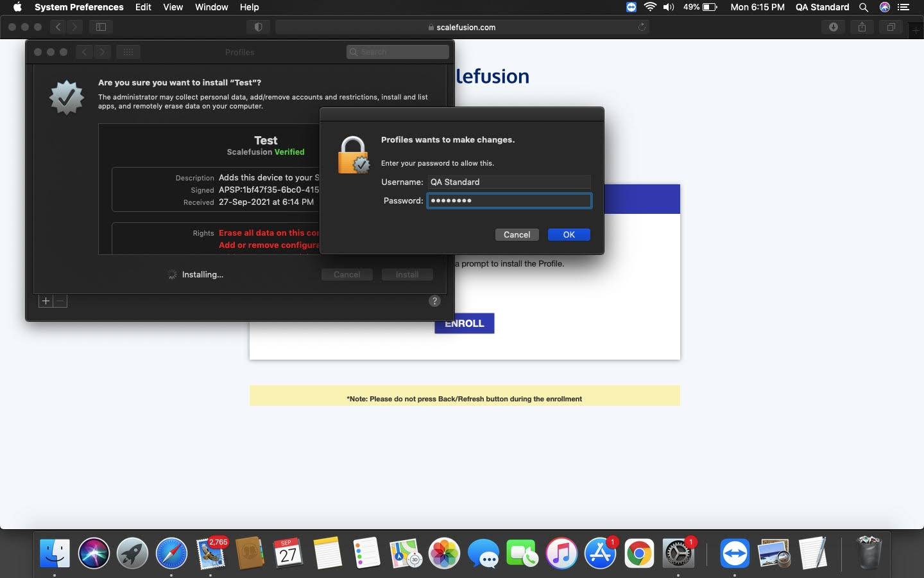Open System Preferences menu

click(x=79, y=7)
